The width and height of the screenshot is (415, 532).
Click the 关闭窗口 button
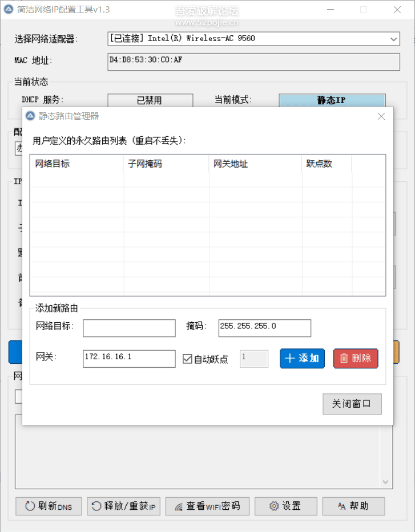(x=352, y=404)
